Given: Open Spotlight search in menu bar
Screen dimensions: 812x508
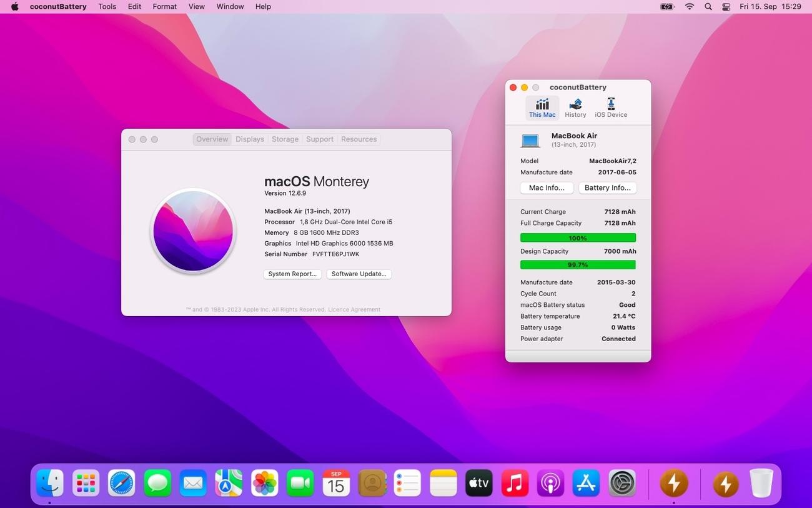Looking at the screenshot, I should [708, 6].
